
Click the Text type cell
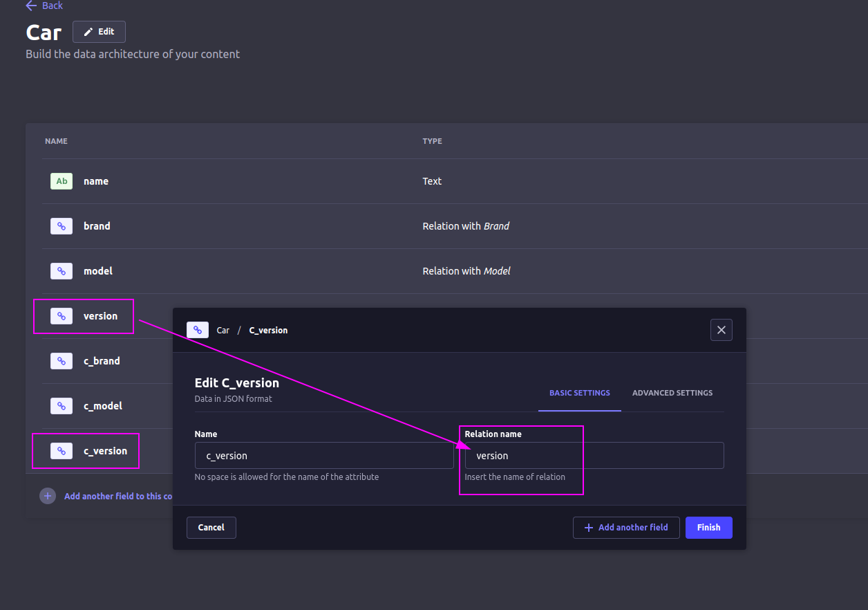click(432, 181)
